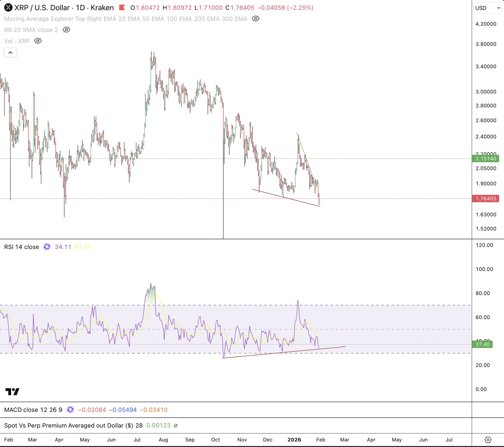Click the RSI 14 close indicator label
This screenshot has width=504, height=447.
point(21,247)
